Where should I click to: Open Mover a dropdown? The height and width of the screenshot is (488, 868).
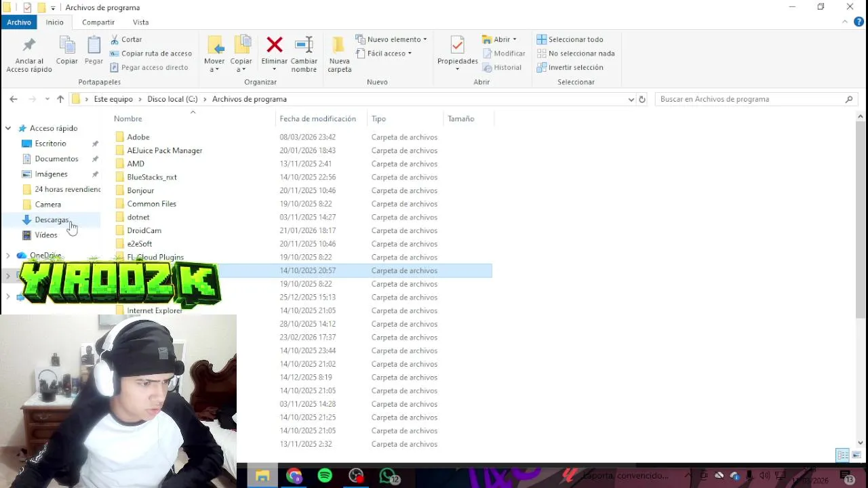(214, 55)
